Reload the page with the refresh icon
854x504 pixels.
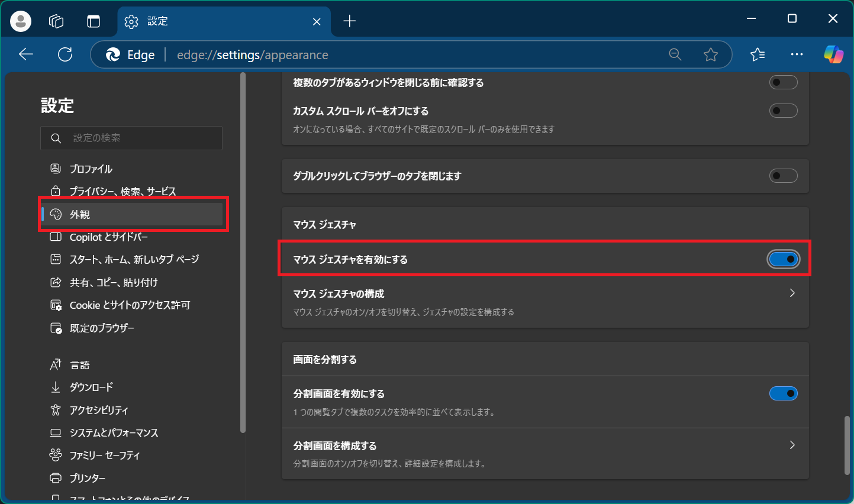[x=65, y=54]
